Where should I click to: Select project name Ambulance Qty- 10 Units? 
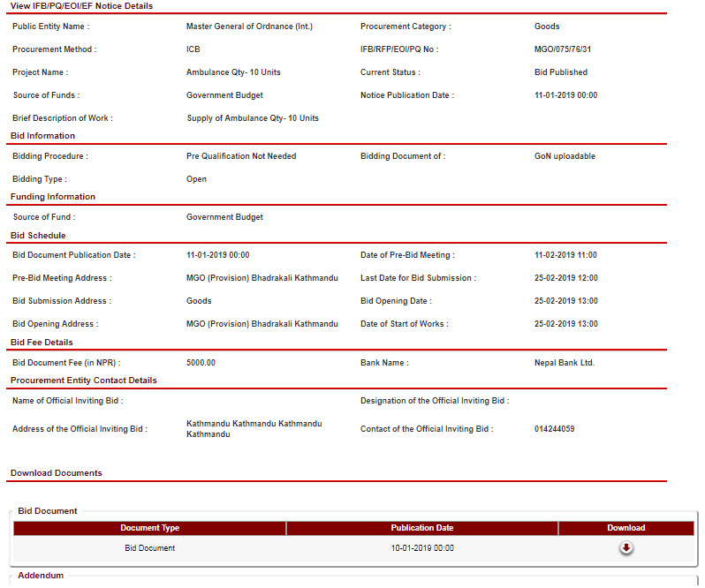coord(233,72)
